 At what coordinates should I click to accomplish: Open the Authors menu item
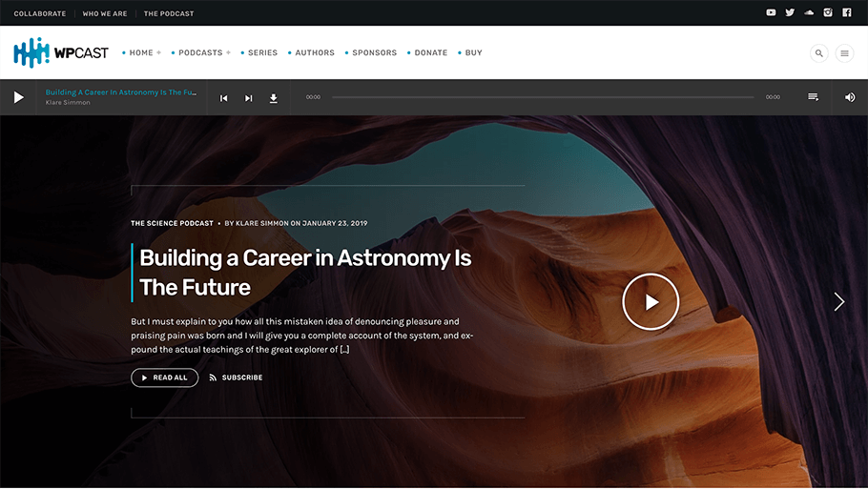point(315,52)
